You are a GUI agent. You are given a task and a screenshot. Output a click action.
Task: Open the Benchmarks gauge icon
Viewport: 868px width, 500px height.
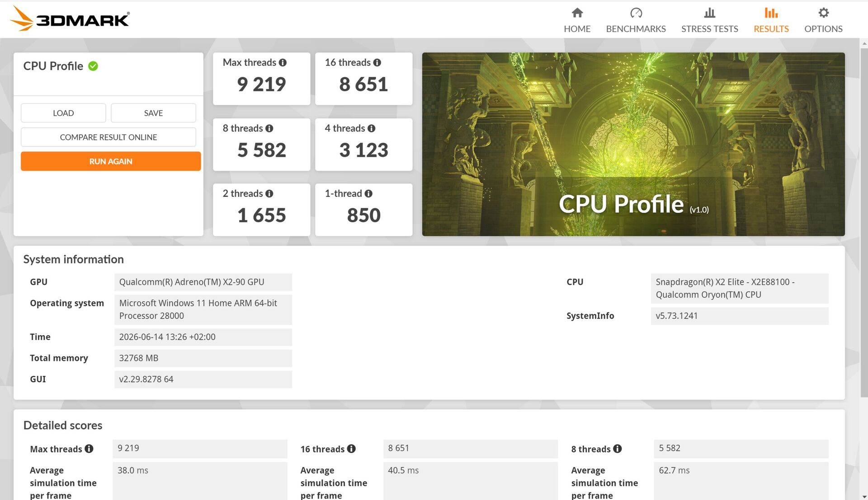[636, 13]
